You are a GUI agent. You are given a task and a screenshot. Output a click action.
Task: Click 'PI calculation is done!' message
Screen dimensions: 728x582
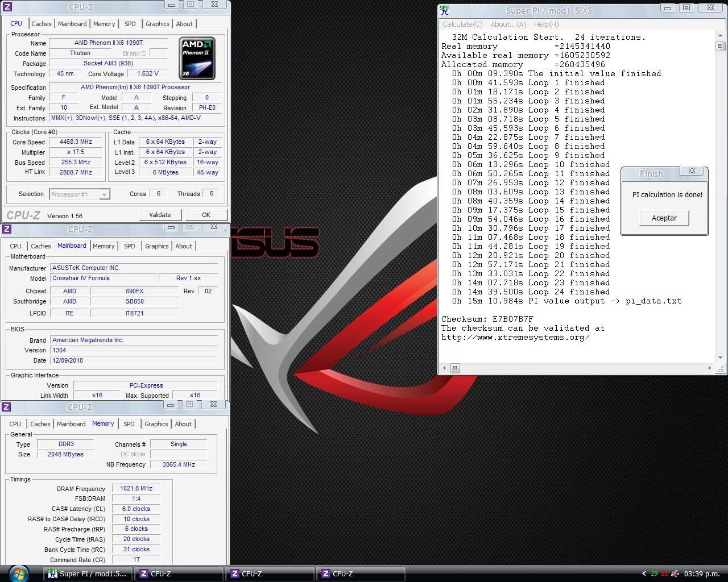(x=667, y=195)
